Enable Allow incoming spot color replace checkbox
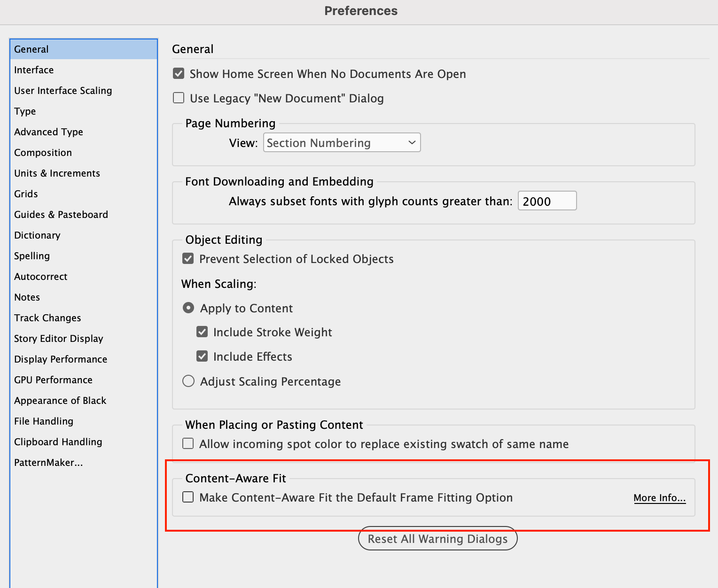The width and height of the screenshot is (718, 588). point(188,444)
